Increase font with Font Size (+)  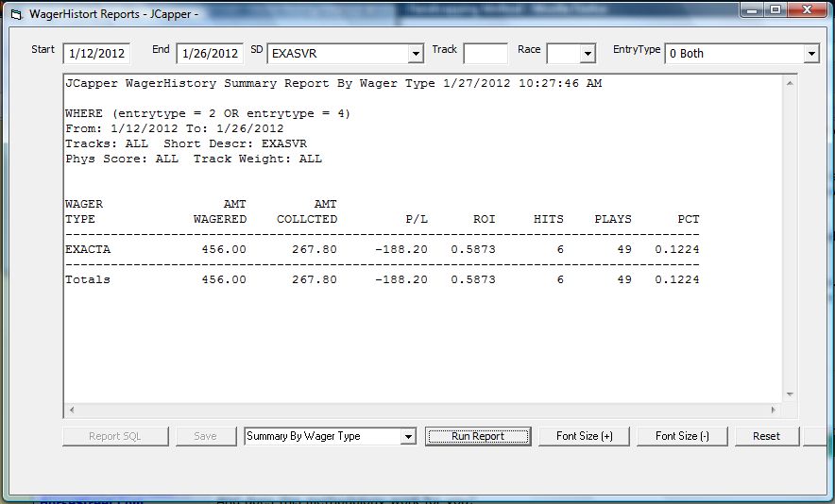pyautogui.click(x=584, y=436)
